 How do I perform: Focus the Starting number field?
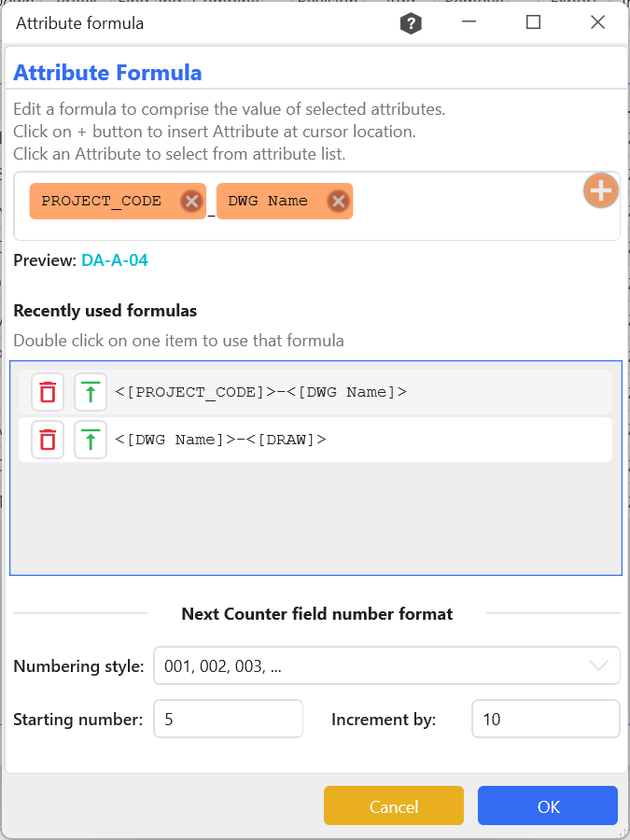click(228, 720)
